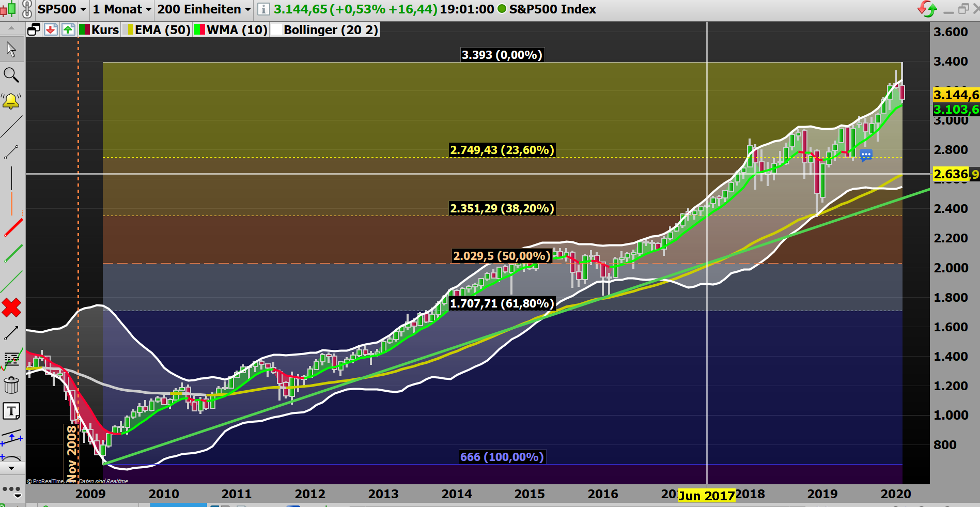Viewport: 980px width, 507px height.
Task: Open the price alert bell tool
Action: (x=11, y=101)
